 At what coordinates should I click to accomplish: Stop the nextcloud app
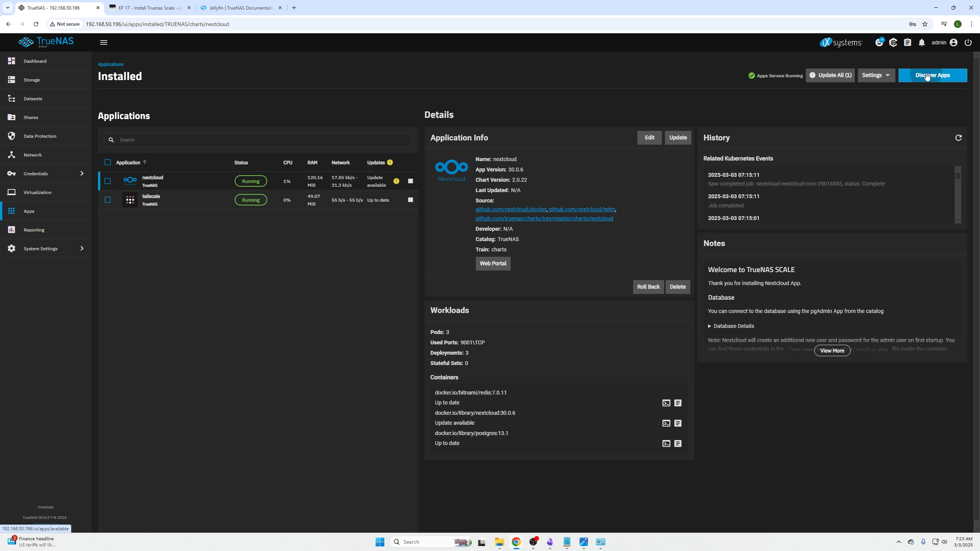tap(410, 181)
